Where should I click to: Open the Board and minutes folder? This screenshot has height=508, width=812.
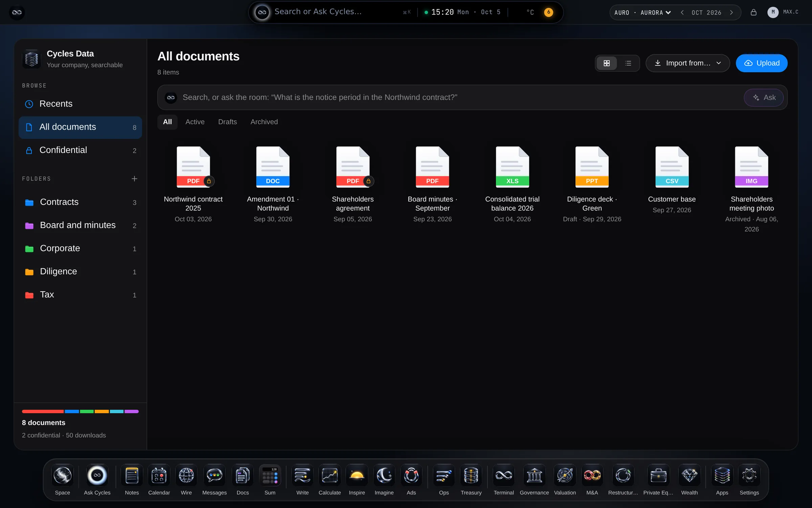point(80,225)
